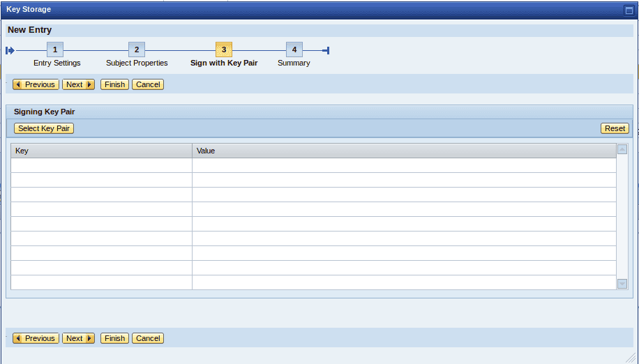Open step 4 Summary in roadmap

coord(294,50)
